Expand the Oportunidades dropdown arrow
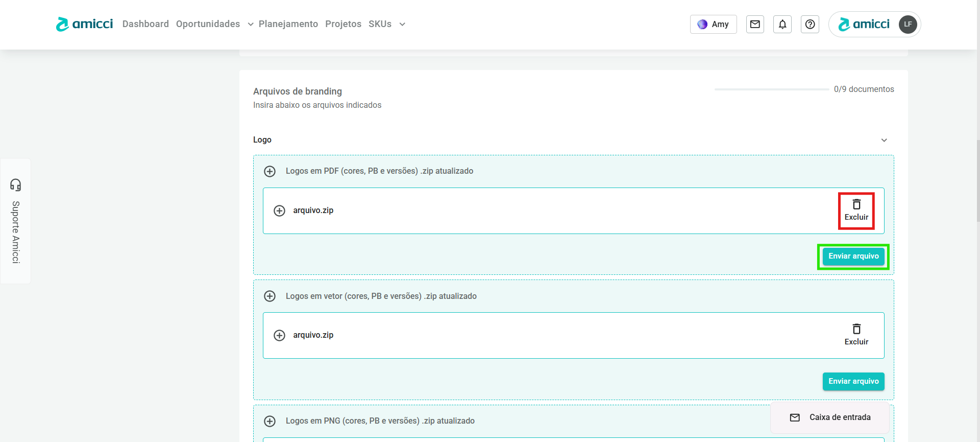980x442 pixels. [x=251, y=25]
